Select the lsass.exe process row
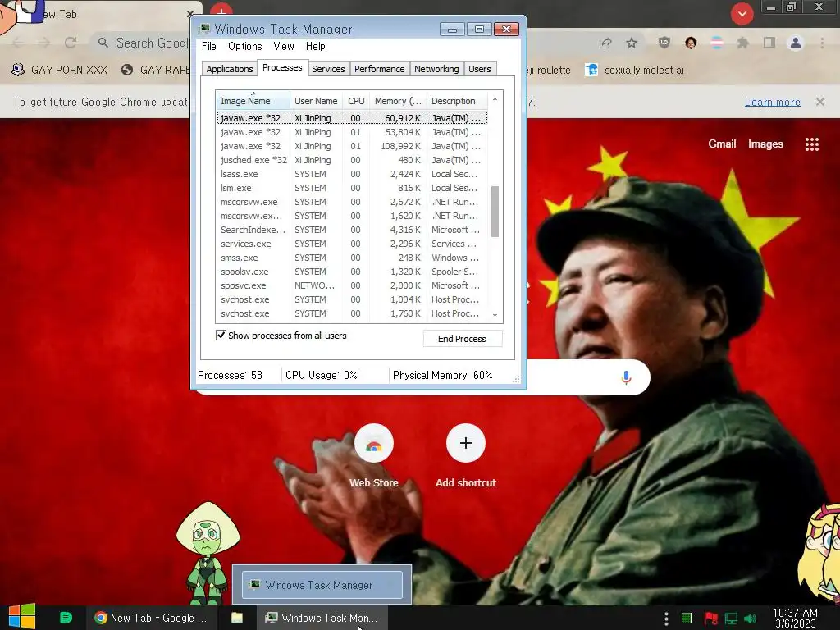The width and height of the screenshot is (840, 630). (352, 174)
